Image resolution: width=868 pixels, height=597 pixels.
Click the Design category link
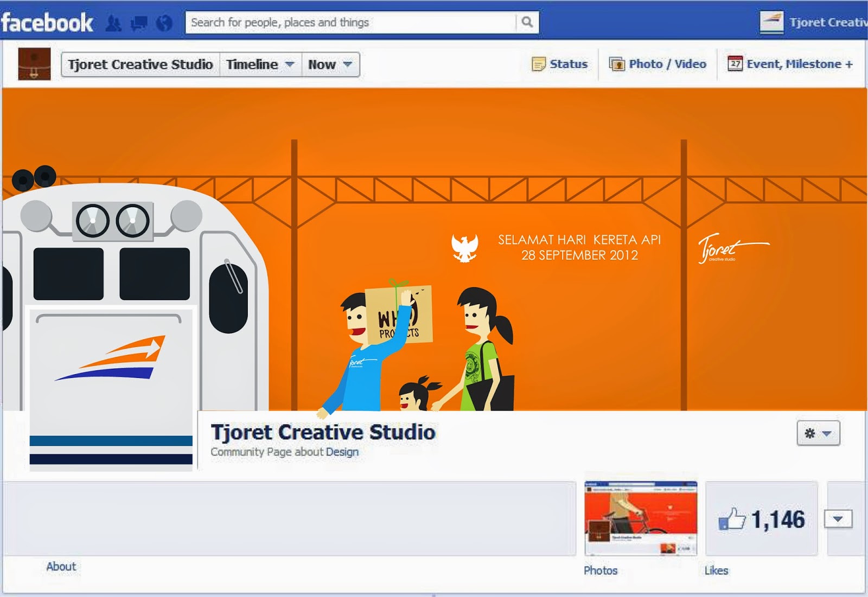pyautogui.click(x=342, y=452)
